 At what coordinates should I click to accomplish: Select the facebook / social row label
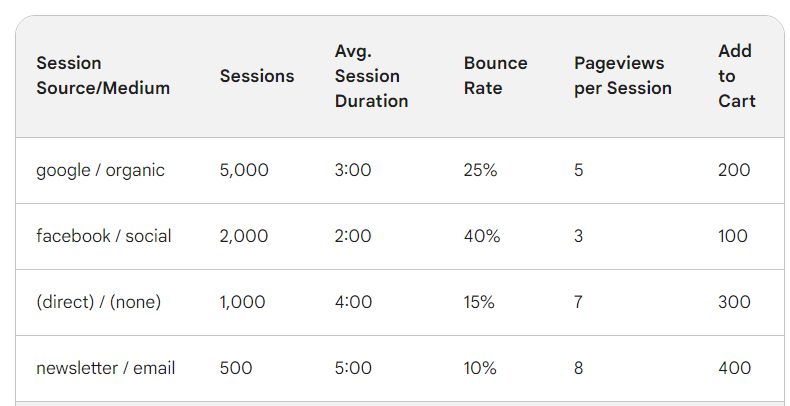tap(104, 236)
